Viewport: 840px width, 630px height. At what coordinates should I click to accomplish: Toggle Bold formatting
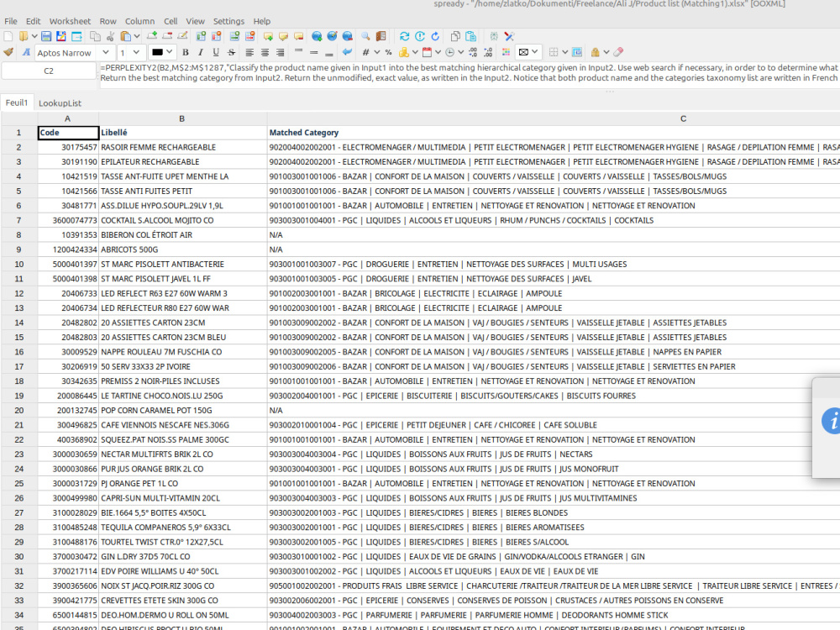point(186,52)
